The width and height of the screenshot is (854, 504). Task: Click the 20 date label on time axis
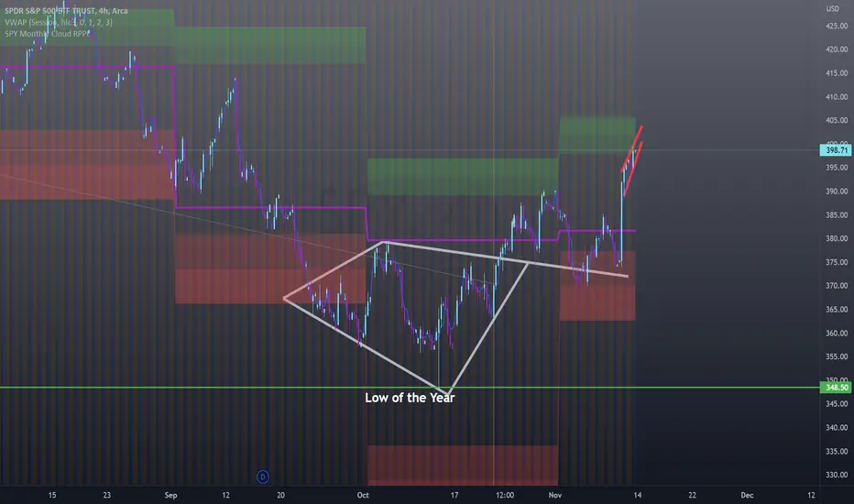pyautogui.click(x=280, y=495)
